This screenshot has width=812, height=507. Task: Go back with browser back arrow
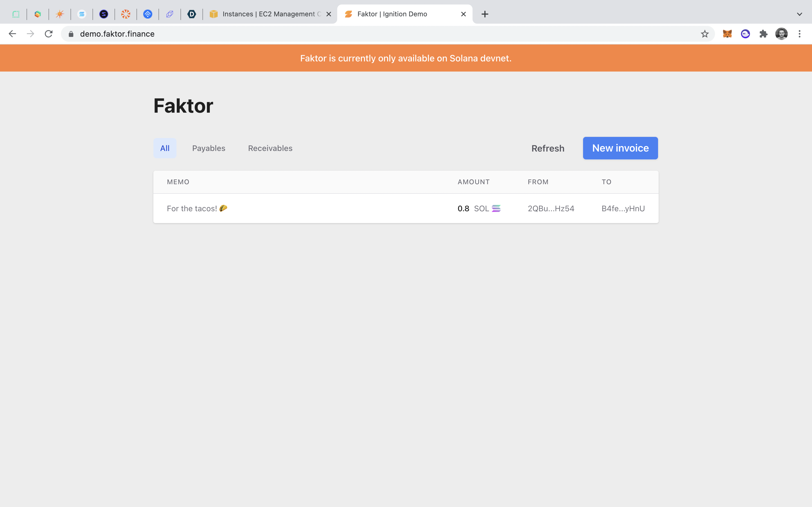pos(12,34)
